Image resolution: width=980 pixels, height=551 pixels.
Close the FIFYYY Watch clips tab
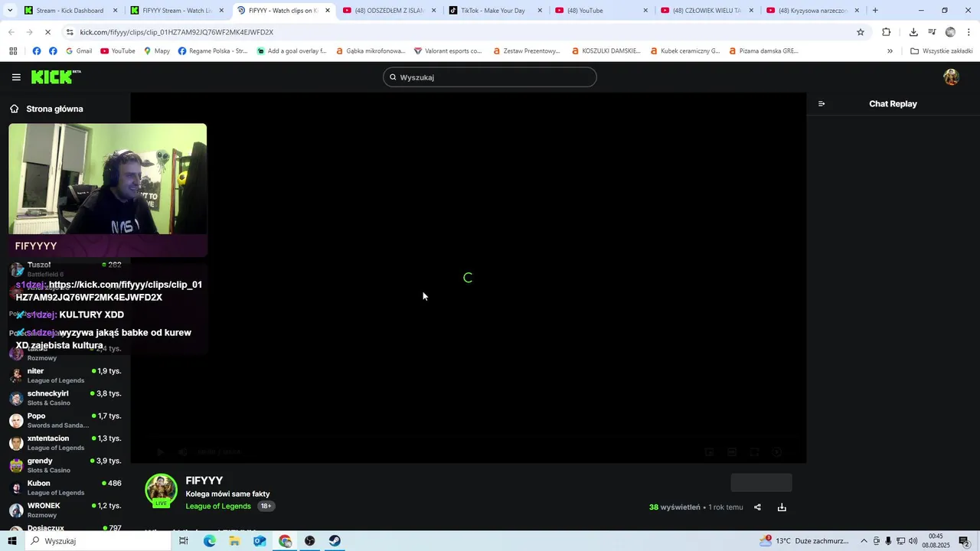coord(328,11)
